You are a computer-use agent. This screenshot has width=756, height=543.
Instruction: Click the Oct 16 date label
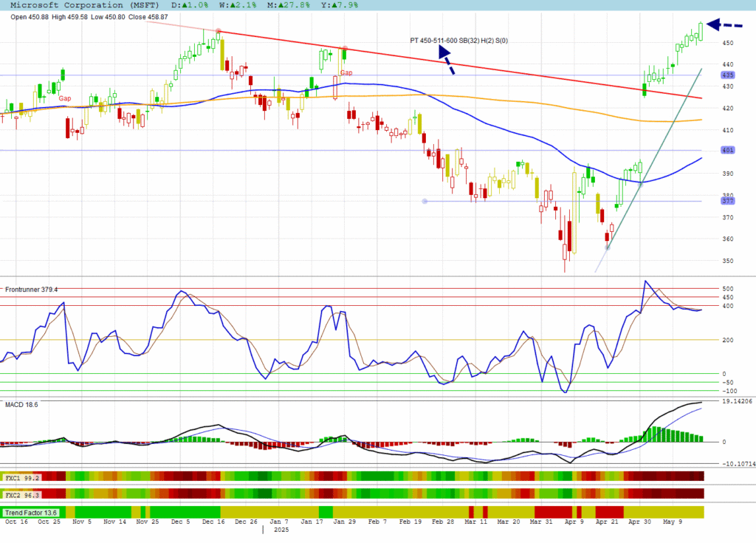point(16,522)
